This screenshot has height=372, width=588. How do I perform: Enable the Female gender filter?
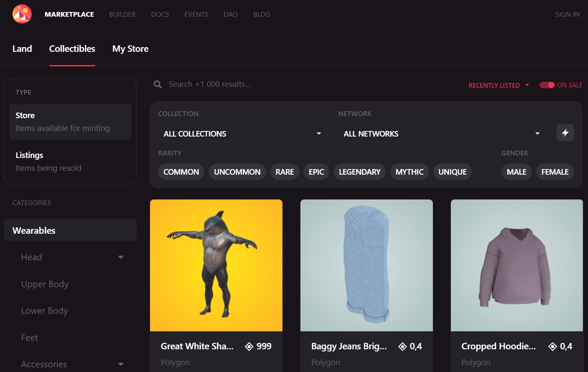click(x=555, y=172)
